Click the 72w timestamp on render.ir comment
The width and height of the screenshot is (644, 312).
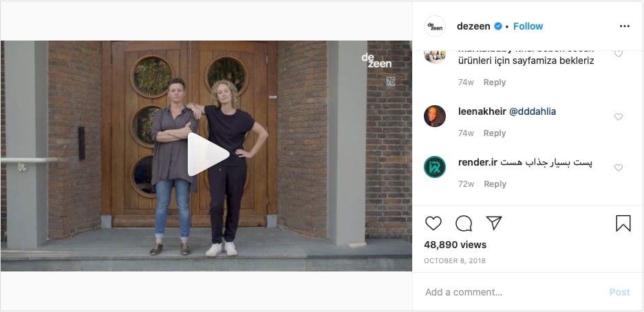(466, 184)
